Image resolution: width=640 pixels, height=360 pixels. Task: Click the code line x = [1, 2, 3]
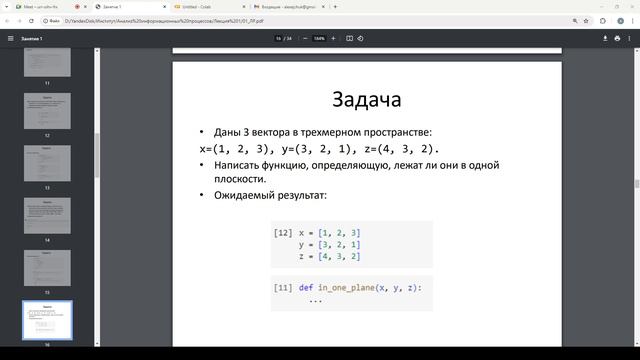[x=329, y=233]
